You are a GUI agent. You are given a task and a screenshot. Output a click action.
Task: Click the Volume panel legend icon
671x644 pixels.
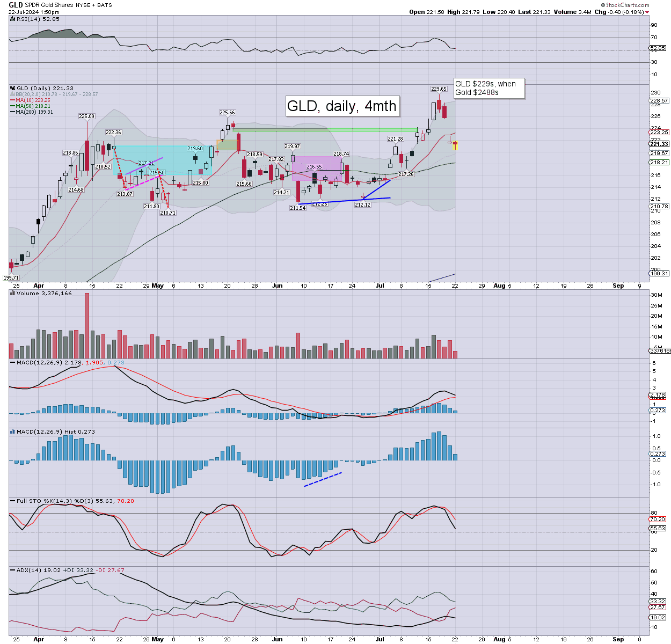click(13, 294)
